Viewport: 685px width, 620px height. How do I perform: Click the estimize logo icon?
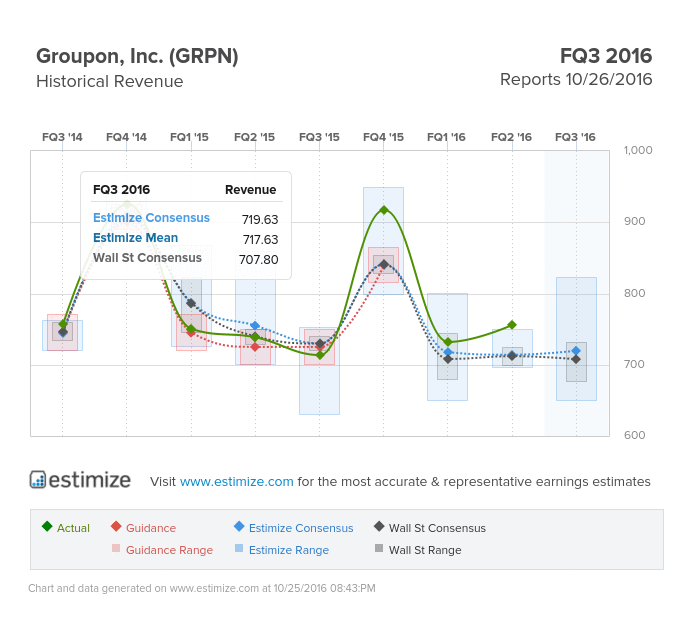click(38, 479)
